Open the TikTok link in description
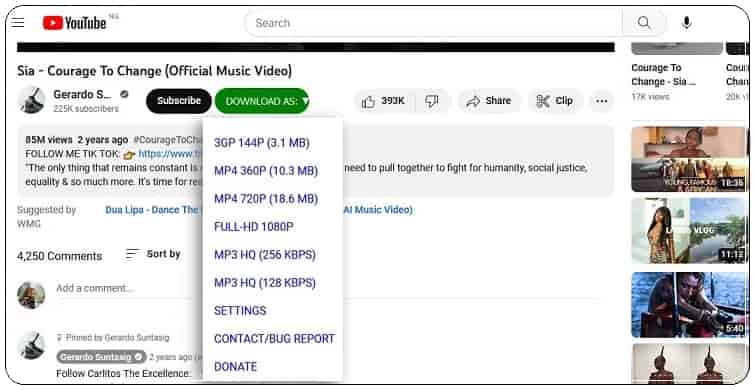The image size is (755, 390). 170,154
